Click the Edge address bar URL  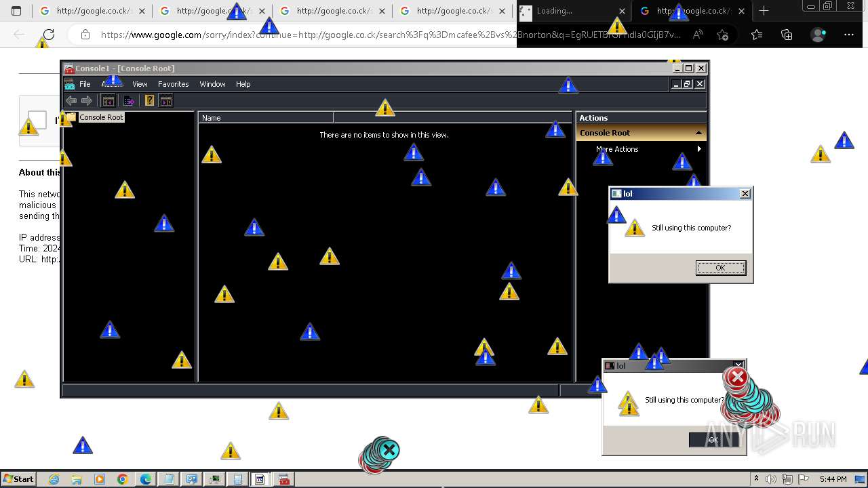(390, 35)
